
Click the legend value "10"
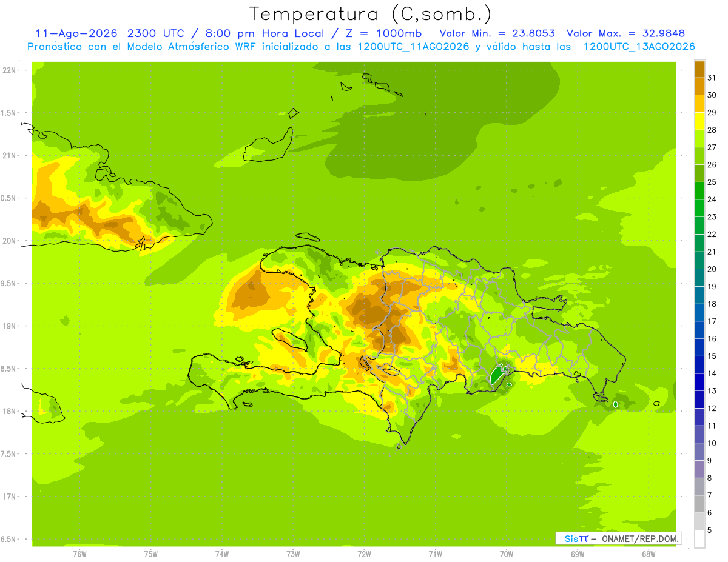(712, 443)
